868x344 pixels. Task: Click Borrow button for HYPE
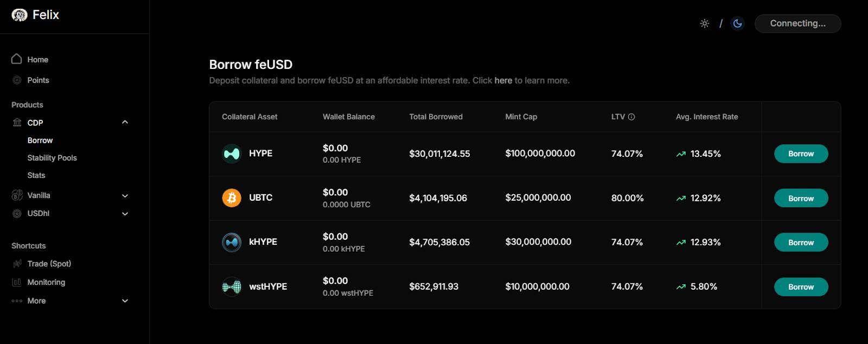(x=801, y=154)
